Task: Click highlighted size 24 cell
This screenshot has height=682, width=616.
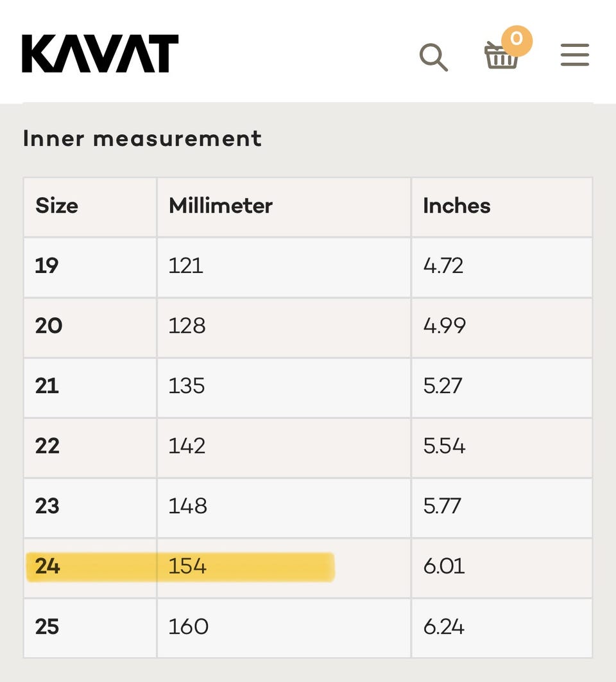Action: [x=90, y=568]
